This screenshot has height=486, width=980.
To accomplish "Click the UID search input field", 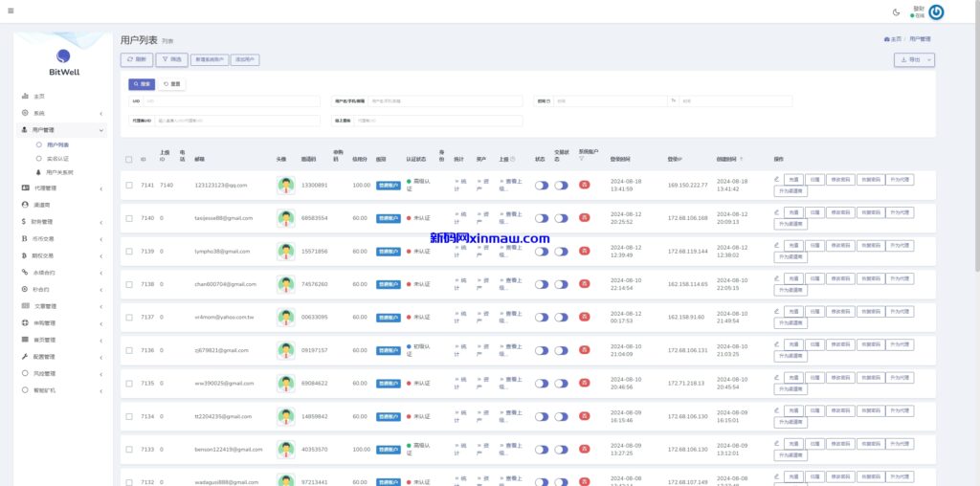I will click(x=230, y=100).
